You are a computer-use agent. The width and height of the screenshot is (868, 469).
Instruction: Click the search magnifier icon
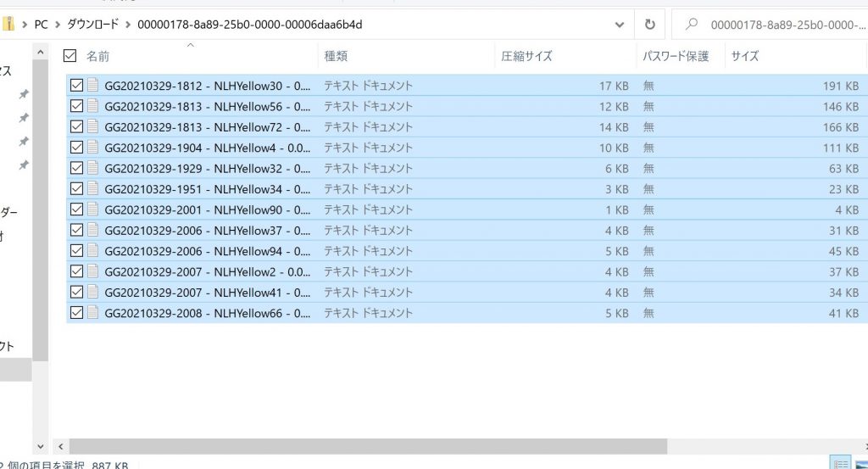tap(692, 25)
